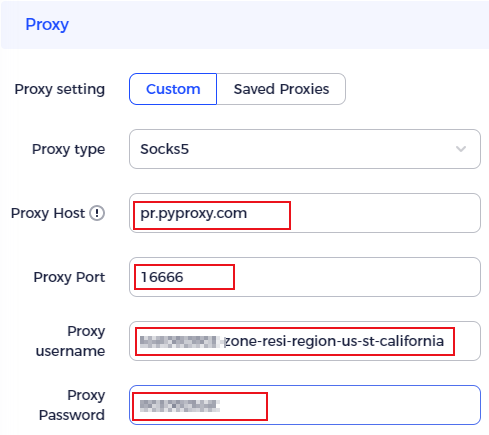Click the info icon beside Proxy Host
Image resolution: width=489 pixels, height=435 pixels.
[97, 213]
